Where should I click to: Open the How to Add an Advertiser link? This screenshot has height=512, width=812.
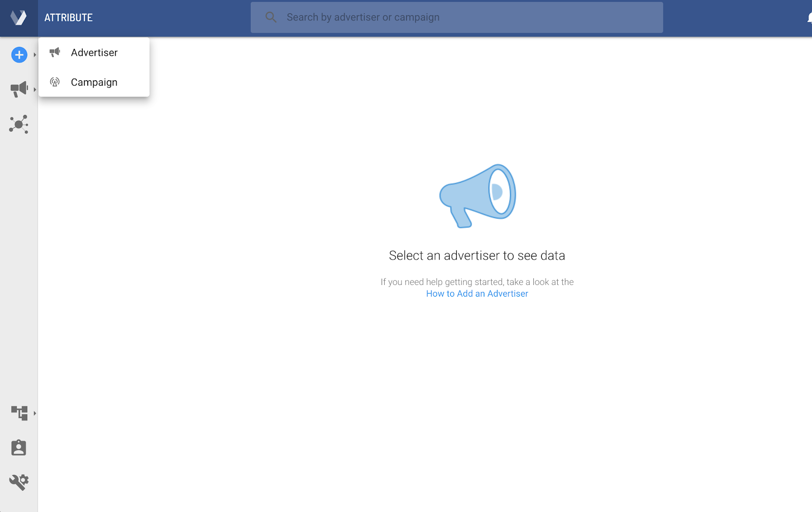477,294
